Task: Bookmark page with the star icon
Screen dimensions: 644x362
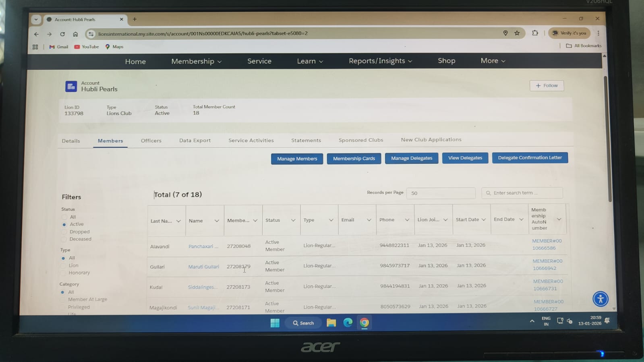Action: pyautogui.click(x=517, y=33)
